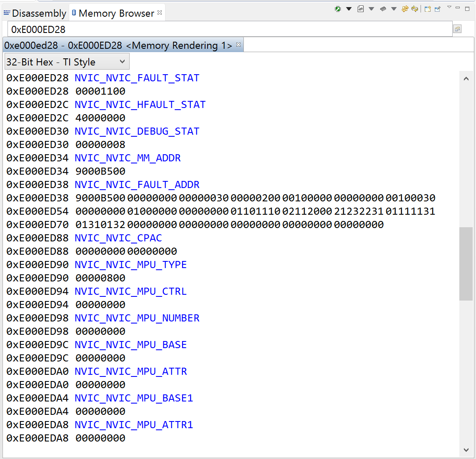This screenshot has height=459, width=476.
Task: Click the vertical scrollbar thumb
Action: point(466,264)
